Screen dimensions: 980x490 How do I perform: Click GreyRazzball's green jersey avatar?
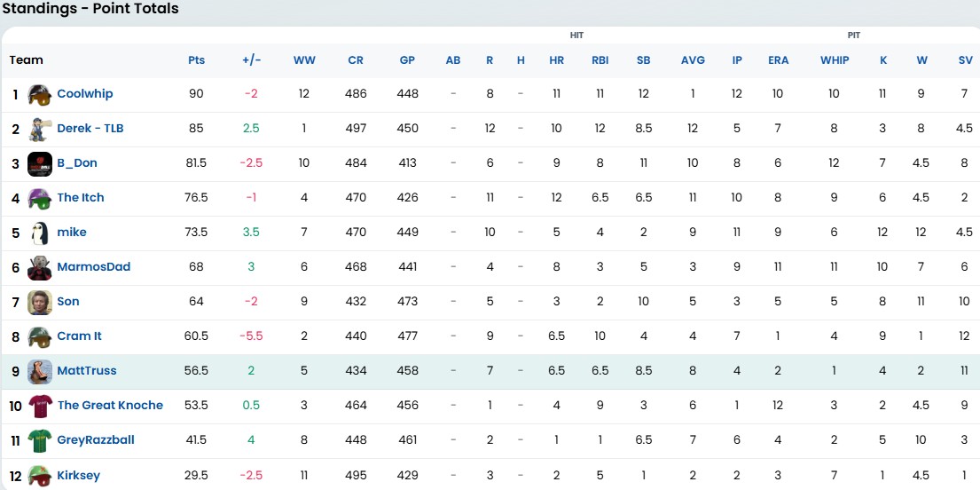(x=39, y=440)
